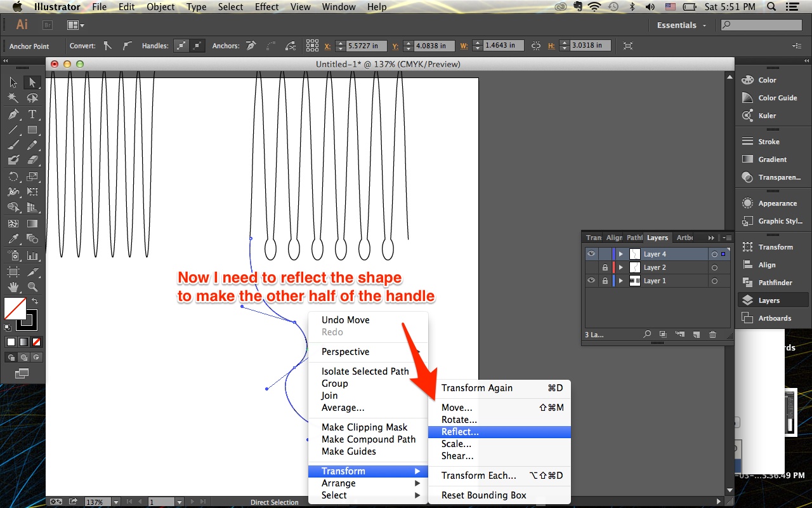This screenshot has width=812, height=508.
Task: Choose Reflect... from the Transform submenu
Action: click(500, 432)
